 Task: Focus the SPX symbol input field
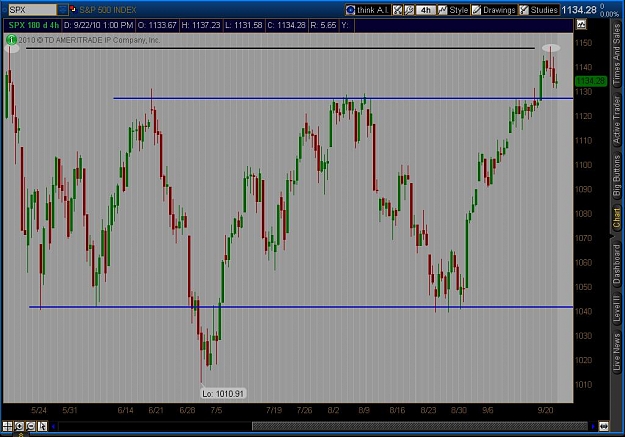(x=32, y=10)
